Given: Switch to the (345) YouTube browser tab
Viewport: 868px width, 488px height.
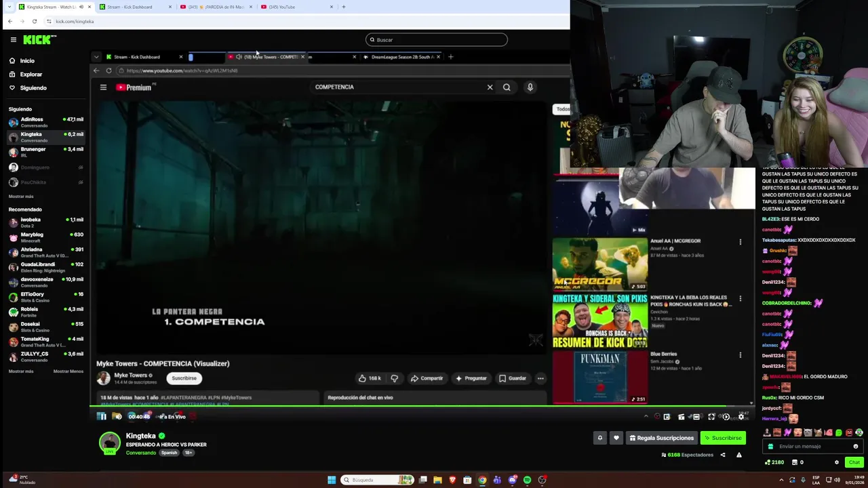Looking at the screenshot, I should pyautogui.click(x=297, y=7).
